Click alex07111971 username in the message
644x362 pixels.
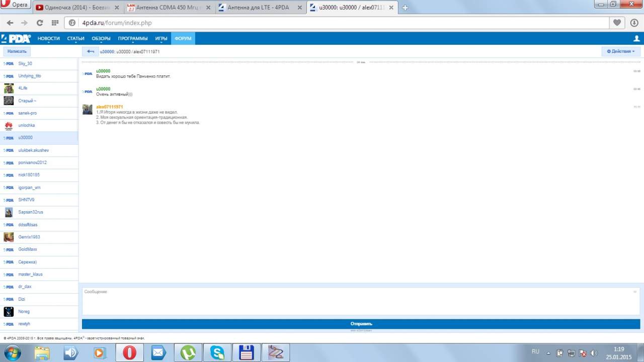[x=110, y=107]
